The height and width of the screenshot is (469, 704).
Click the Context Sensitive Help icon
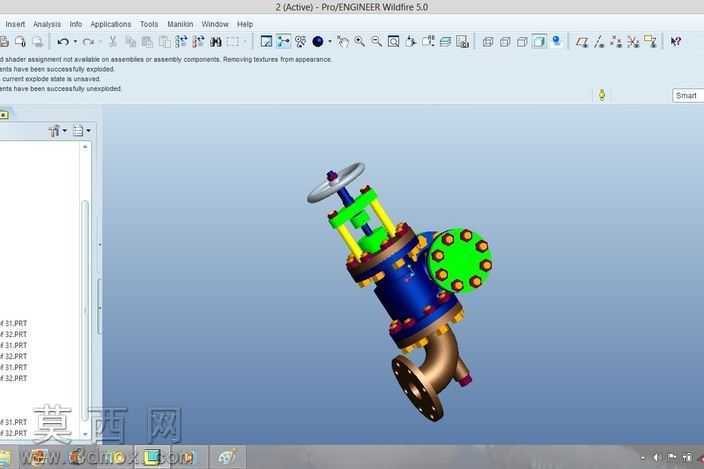point(676,42)
